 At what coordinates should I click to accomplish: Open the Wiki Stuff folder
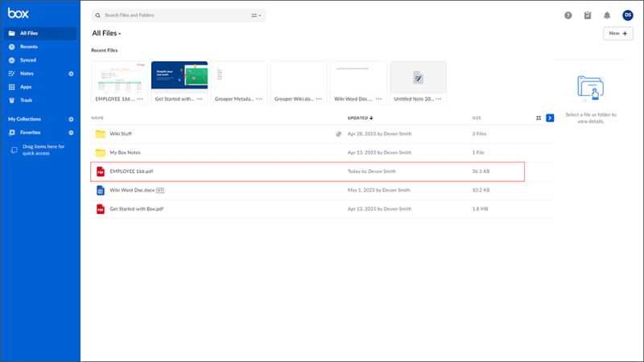pyautogui.click(x=121, y=134)
